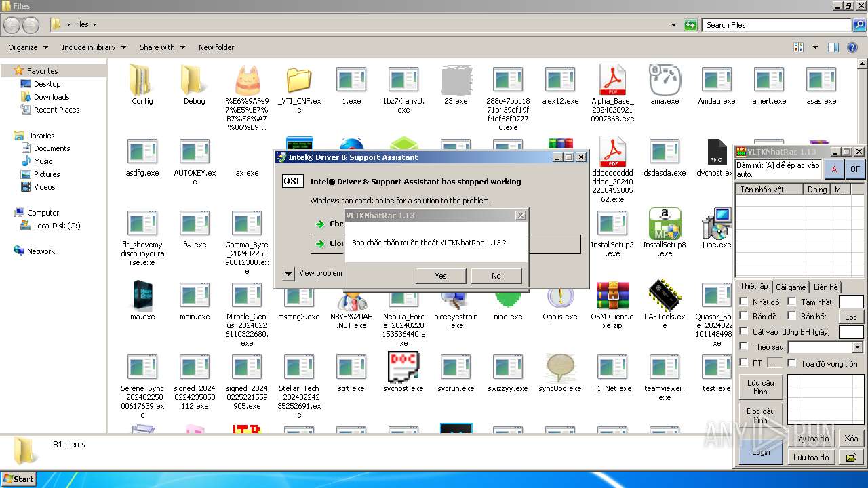
Task: Open Downloads in Favorites sidebar
Action: (x=52, y=97)
